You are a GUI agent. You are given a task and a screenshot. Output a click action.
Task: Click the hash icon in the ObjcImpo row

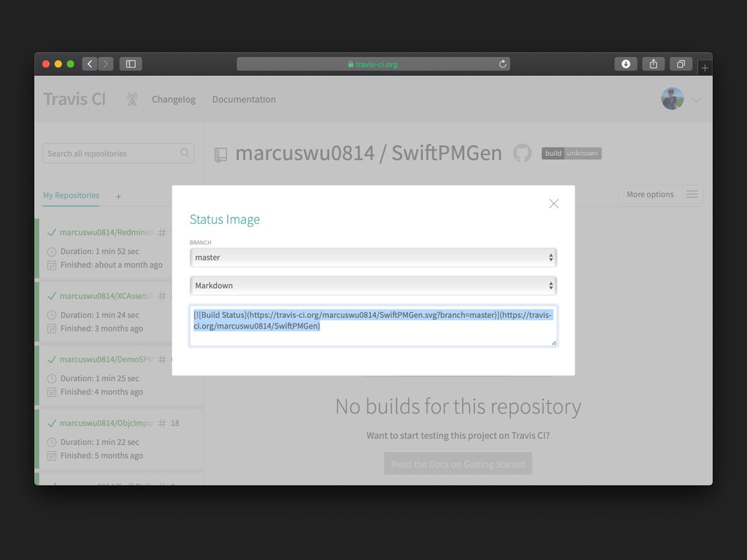tap(162, 424)
